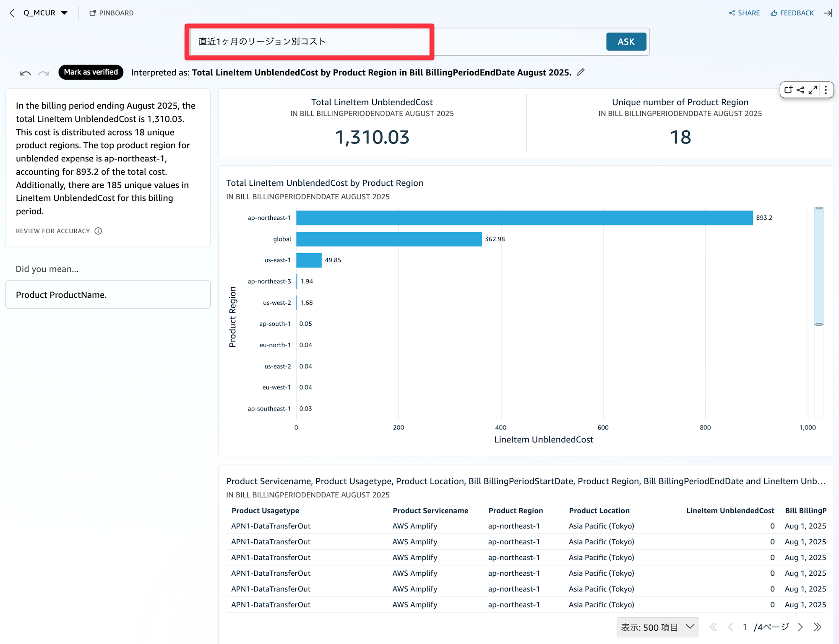Click the chart's vertical scrollbar thumb
Image resolution: width=839 pixels, height=644 pixels.
click(x=819, y=266)
